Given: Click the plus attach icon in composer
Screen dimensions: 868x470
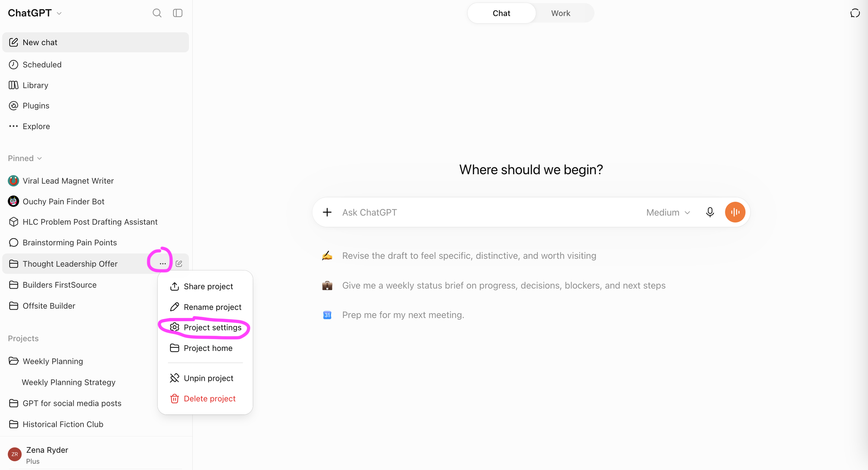Looking at the screenshot, I should (327, 212).
